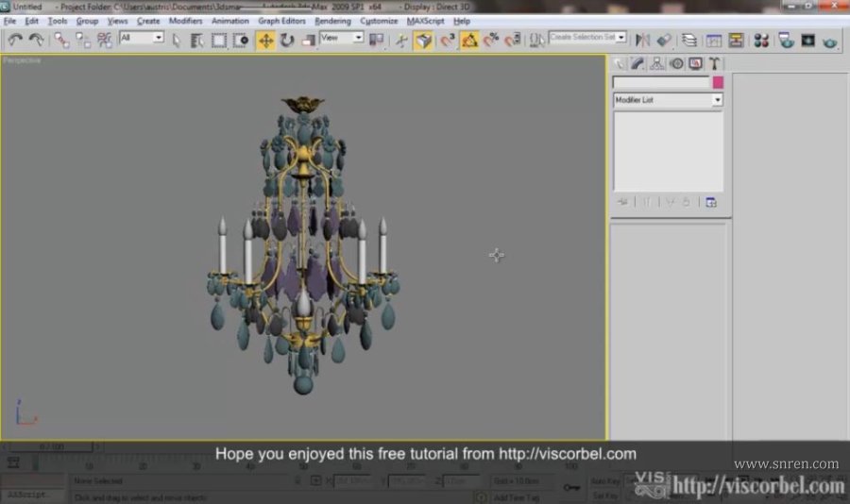Open the Views menu
The height and width of the screenshot is (504, 850).
117,21
